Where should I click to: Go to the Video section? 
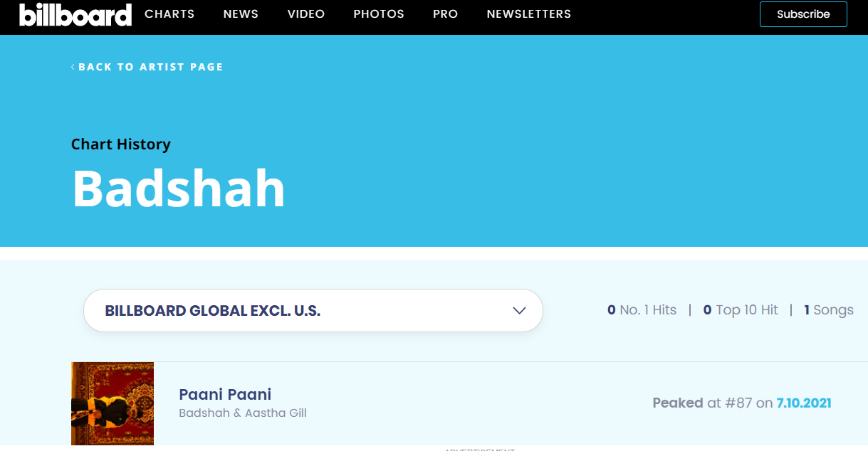(x=306, y=14)
